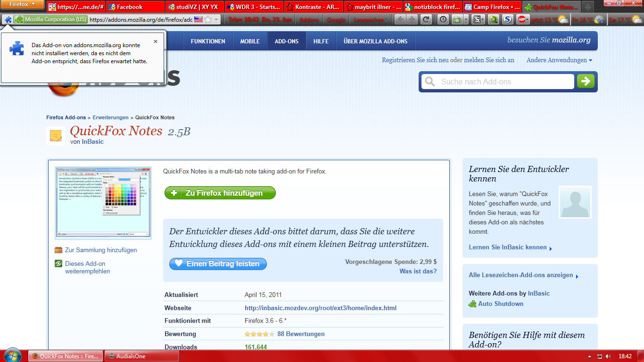Open the MOBILE navigation menu item
The width and height of the screenshot is (644, 362).
click(x=250, y=41)
